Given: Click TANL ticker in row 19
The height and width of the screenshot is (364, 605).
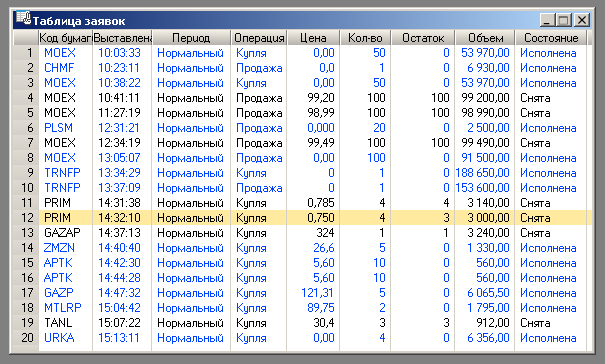Looking at the screenshot, I should [58, 323].
